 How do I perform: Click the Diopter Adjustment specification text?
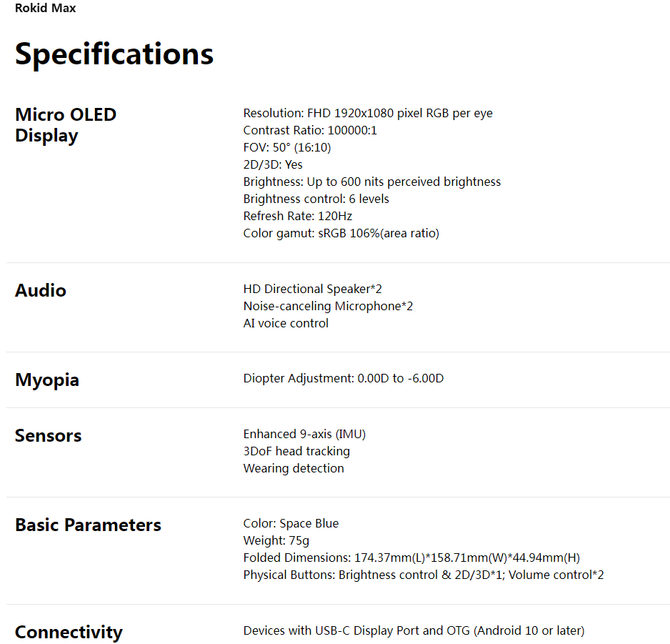[344, 378]
